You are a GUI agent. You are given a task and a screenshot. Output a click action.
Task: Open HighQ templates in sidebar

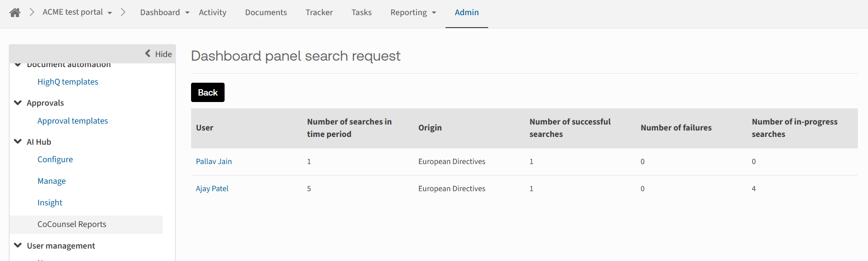[68, 82]
